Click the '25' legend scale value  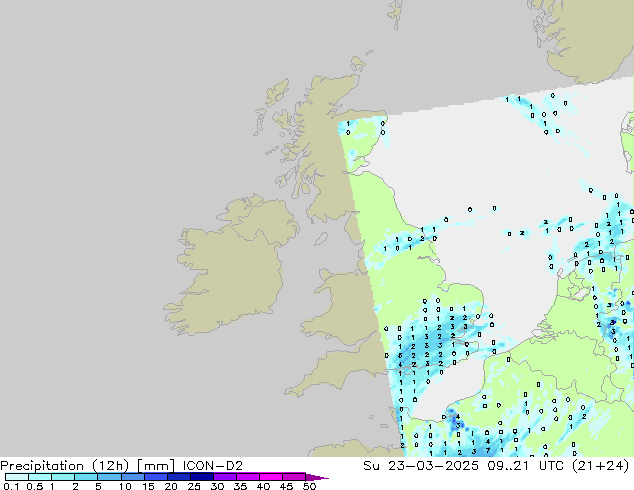click(x=194, y=486)
